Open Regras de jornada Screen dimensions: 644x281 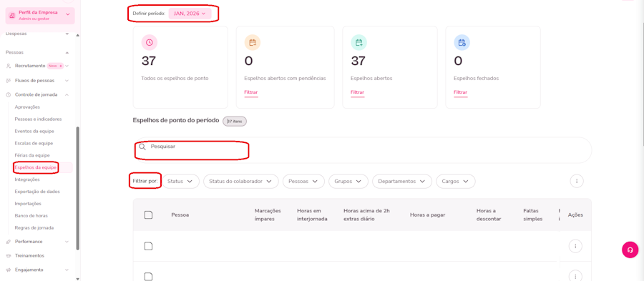[x=34, y=227]
